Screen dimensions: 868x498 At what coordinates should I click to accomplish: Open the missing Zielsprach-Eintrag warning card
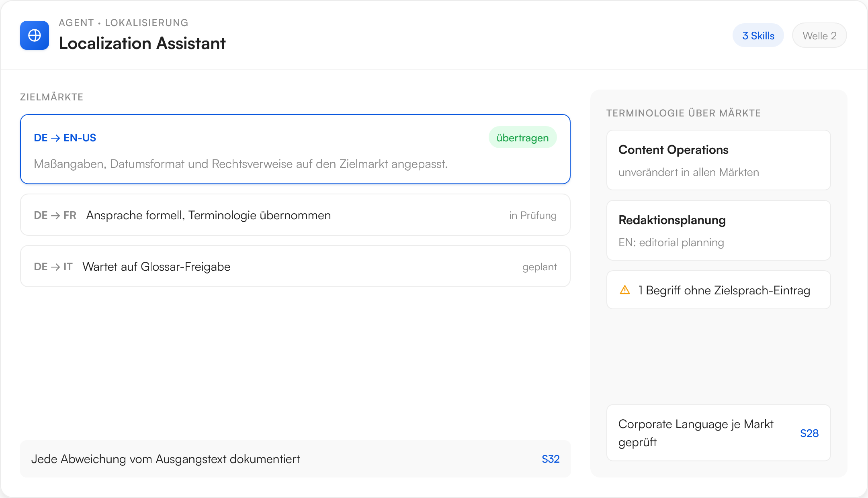point(719,290)
